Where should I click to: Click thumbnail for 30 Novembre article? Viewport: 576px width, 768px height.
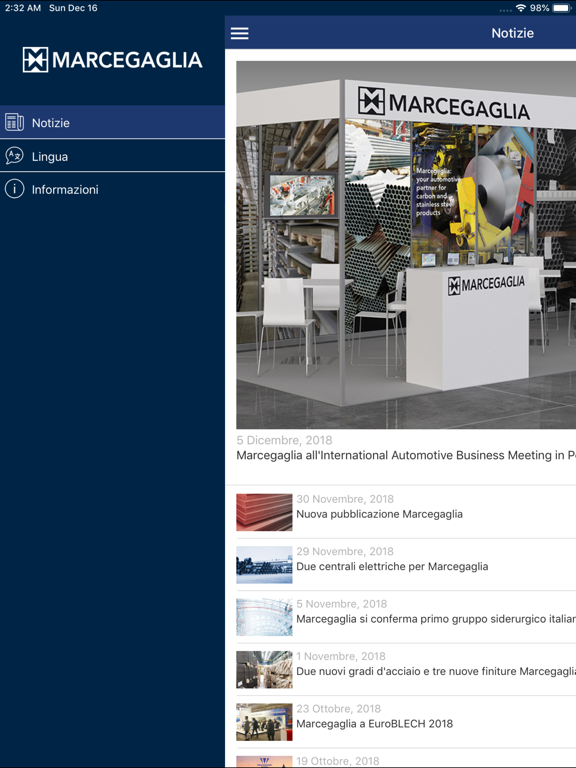[x=264, y=512]
